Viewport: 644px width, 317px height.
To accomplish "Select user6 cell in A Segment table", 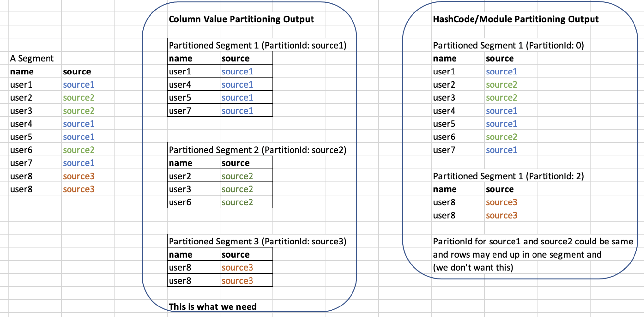I will coord(21,150).
